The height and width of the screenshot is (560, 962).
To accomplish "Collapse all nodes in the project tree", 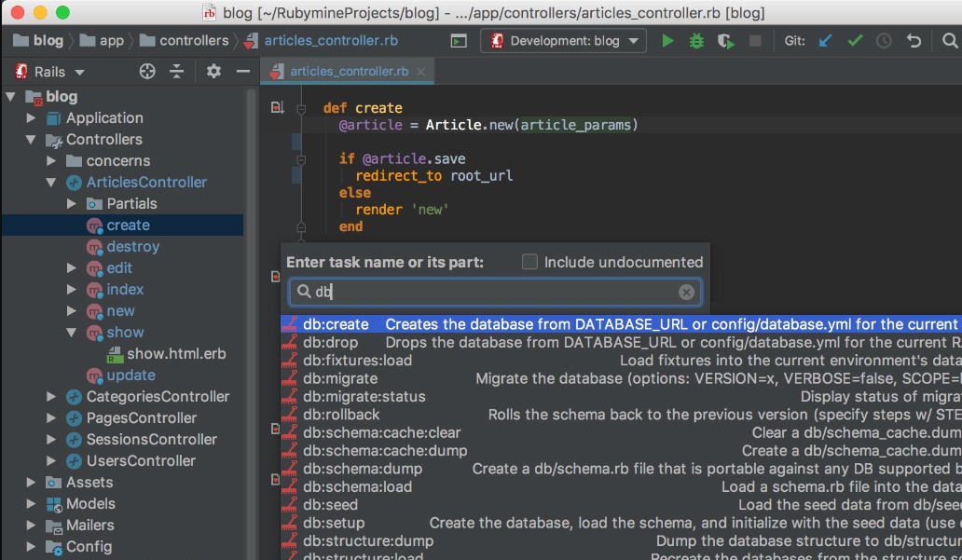I will (177, 71).
